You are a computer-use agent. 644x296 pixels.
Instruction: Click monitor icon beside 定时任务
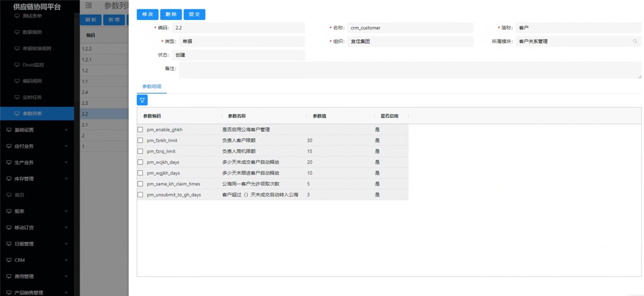17,97
